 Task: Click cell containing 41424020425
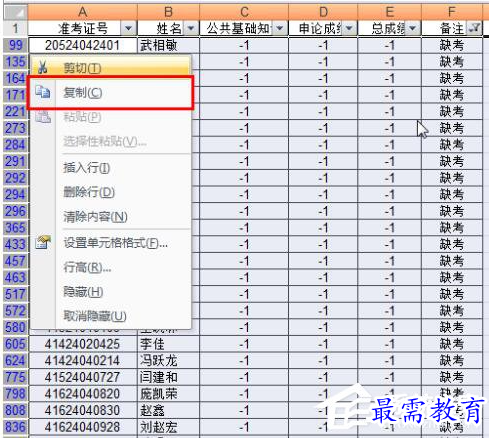click(82, 344)
